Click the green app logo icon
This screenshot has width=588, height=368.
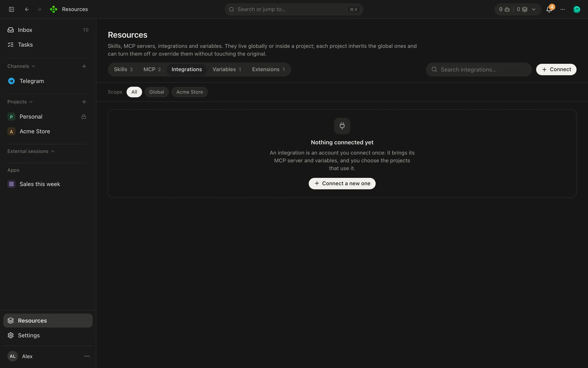pos(53,9)
